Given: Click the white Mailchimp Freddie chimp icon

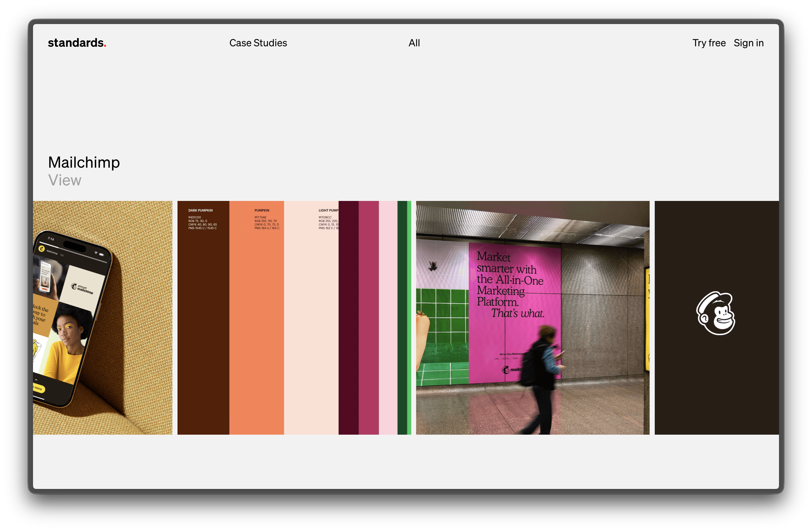Looking at the screenshot, I should click(x=715, y=313).
